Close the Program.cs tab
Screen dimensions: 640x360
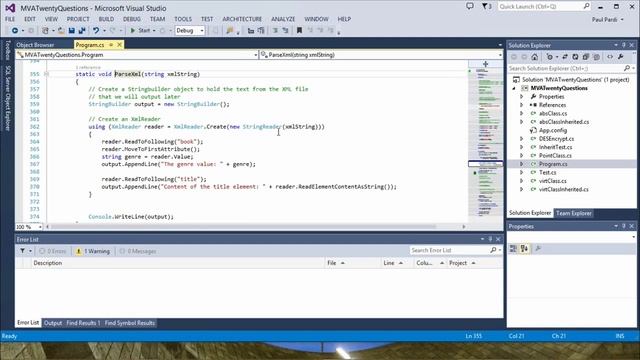pyautogui.click(x=119, y=45)
